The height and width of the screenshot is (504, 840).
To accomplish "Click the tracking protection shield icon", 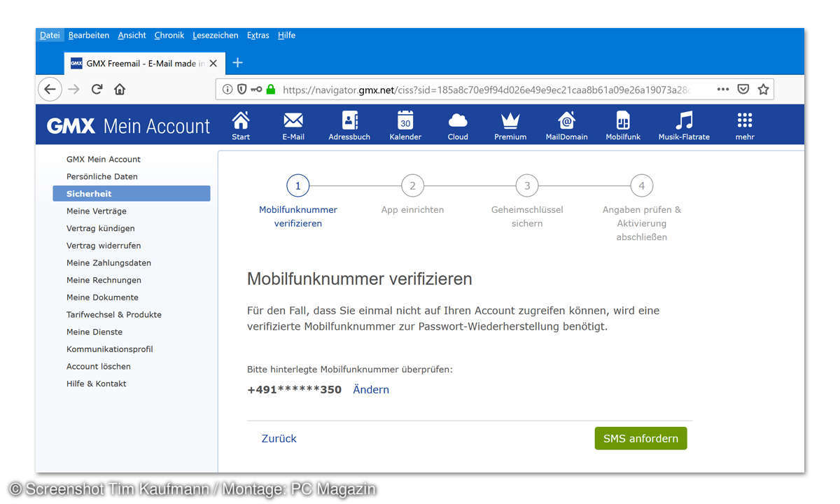I will [241, 90].
